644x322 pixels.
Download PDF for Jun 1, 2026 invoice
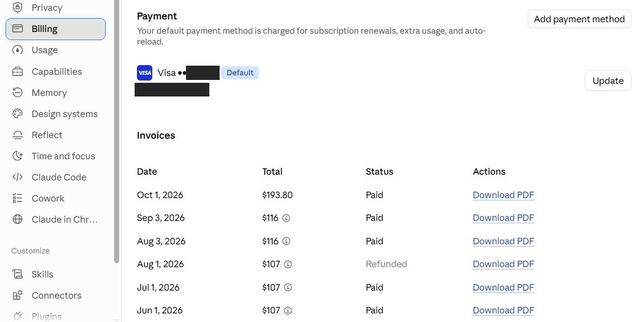(503, 310)
